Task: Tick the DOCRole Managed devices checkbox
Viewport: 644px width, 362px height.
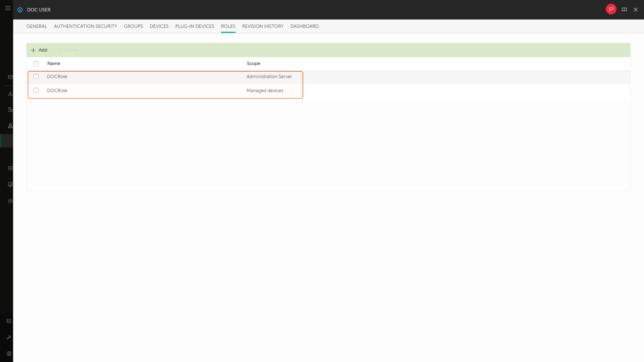Action: (x=36, y=90)
